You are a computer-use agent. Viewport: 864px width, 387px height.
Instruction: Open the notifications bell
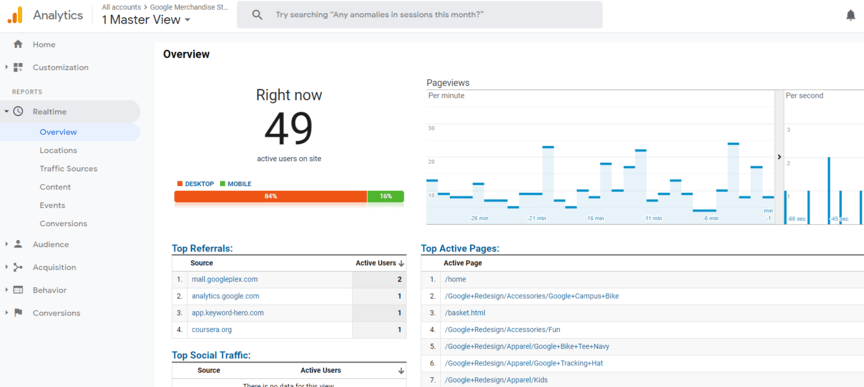[x=851, y=15]
